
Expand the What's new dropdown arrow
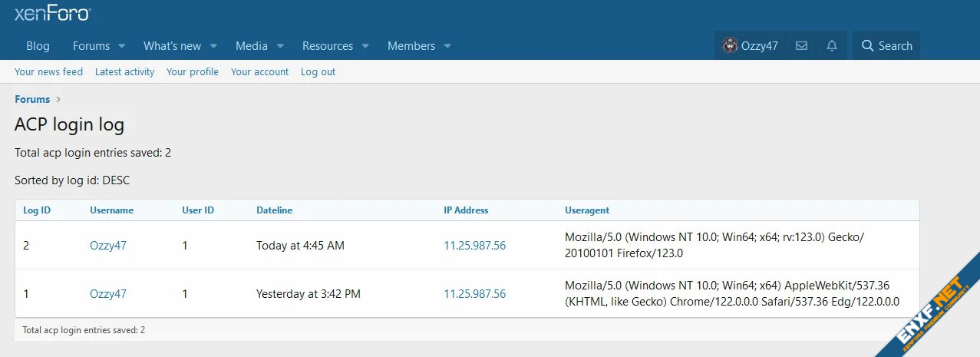coord(213,46)
